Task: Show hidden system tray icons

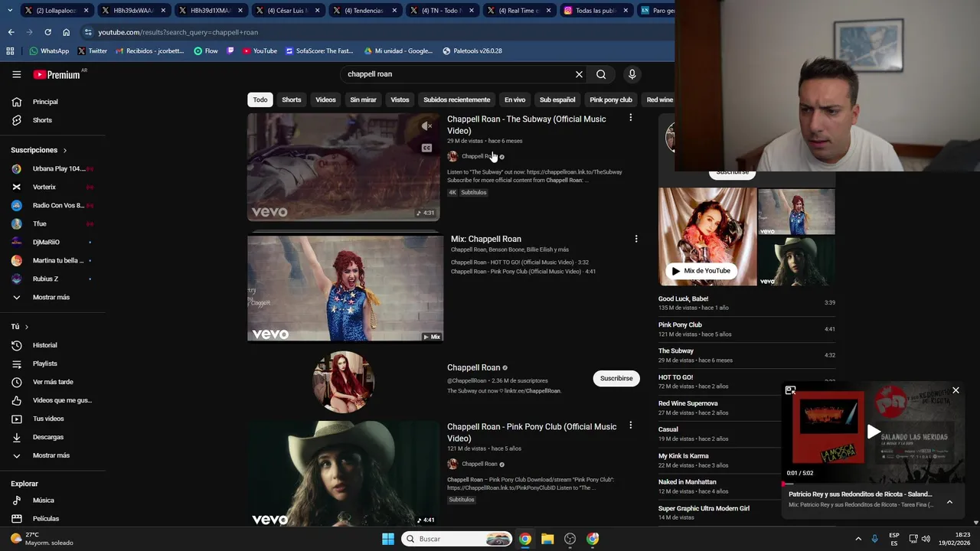Action: point(857,539)
